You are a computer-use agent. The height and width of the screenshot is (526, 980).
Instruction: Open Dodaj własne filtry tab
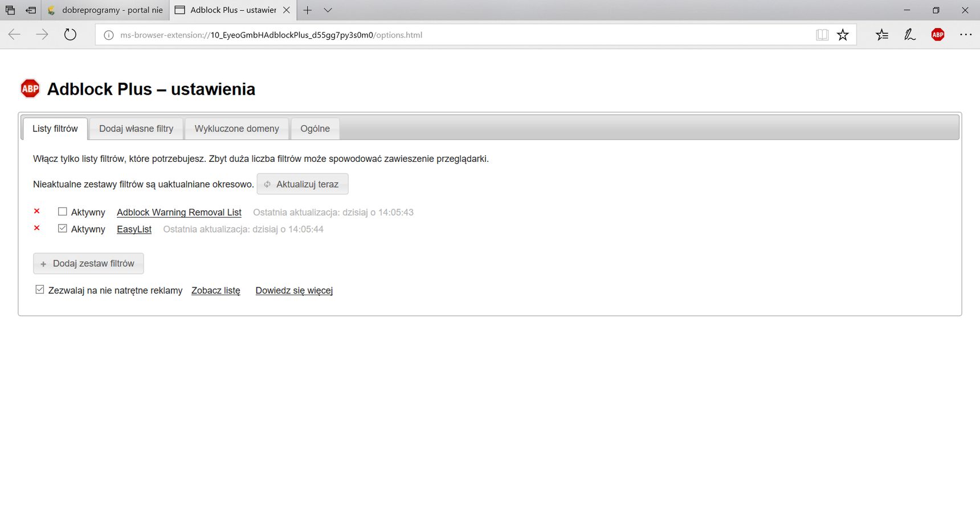point(136,129)
